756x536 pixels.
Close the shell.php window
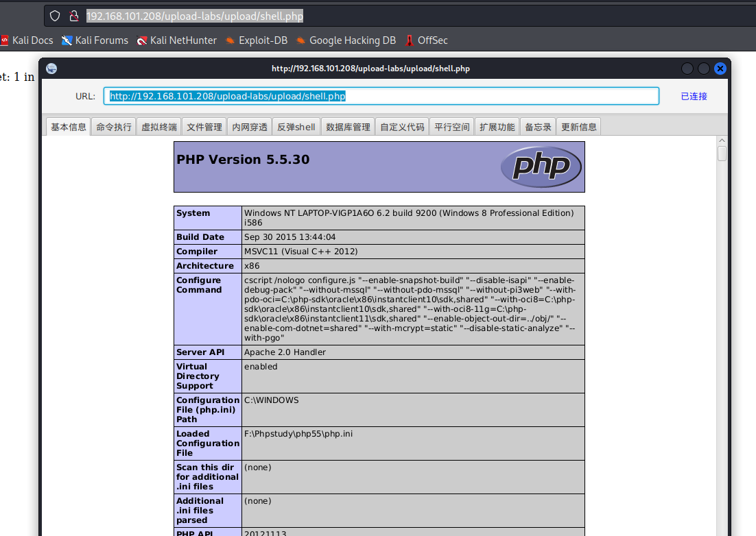720,69
